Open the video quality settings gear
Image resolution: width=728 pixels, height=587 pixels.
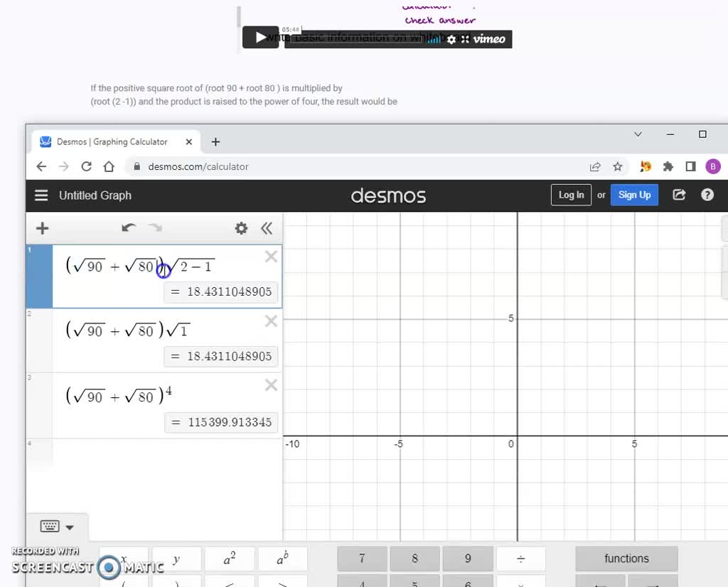click(x=451, y=40)
